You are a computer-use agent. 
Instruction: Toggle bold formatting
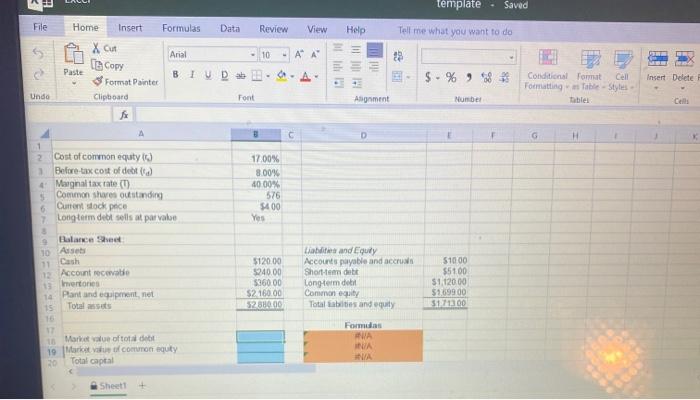175,75
